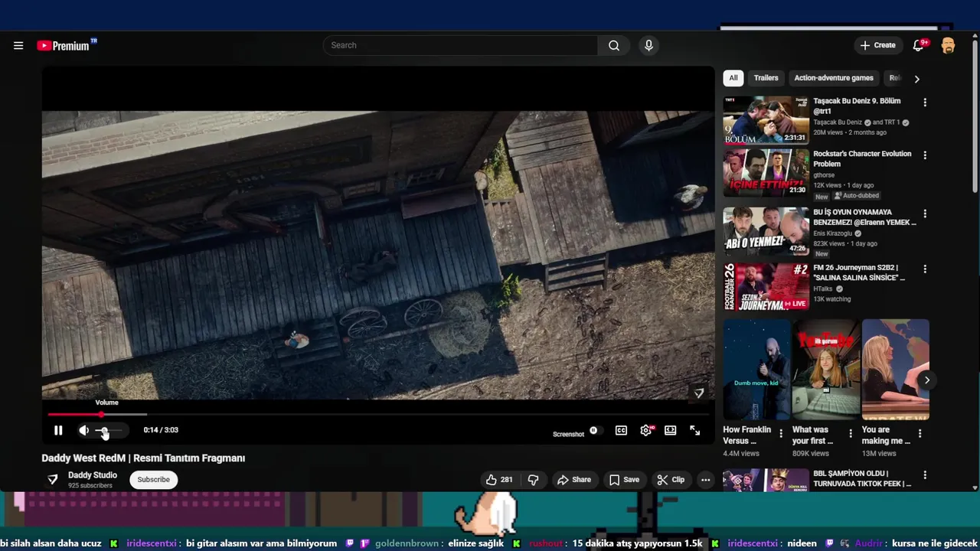
Task: Save the video to a playlist
Action: (x=624, y=480)
